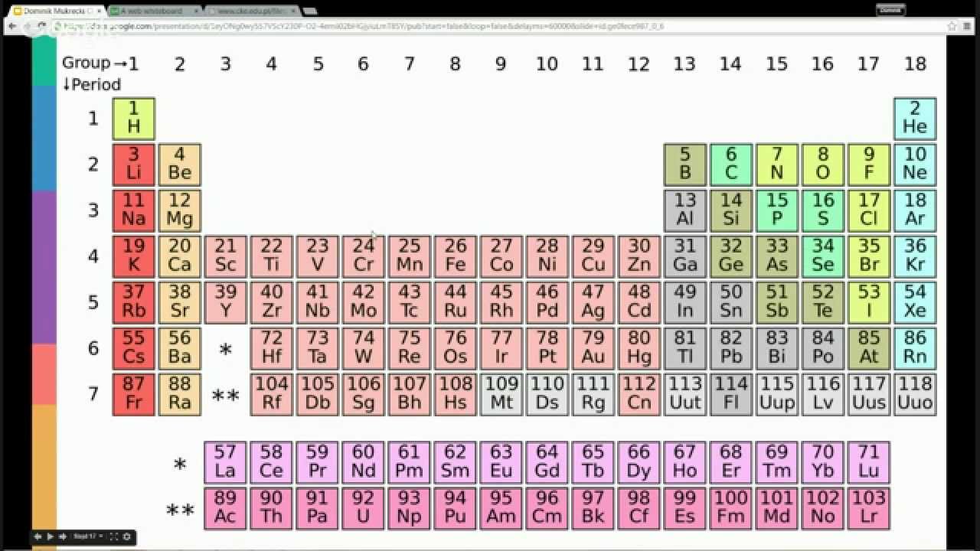Advance to the next slide arrow
The image size is (980, 551).
coord(63,536)
